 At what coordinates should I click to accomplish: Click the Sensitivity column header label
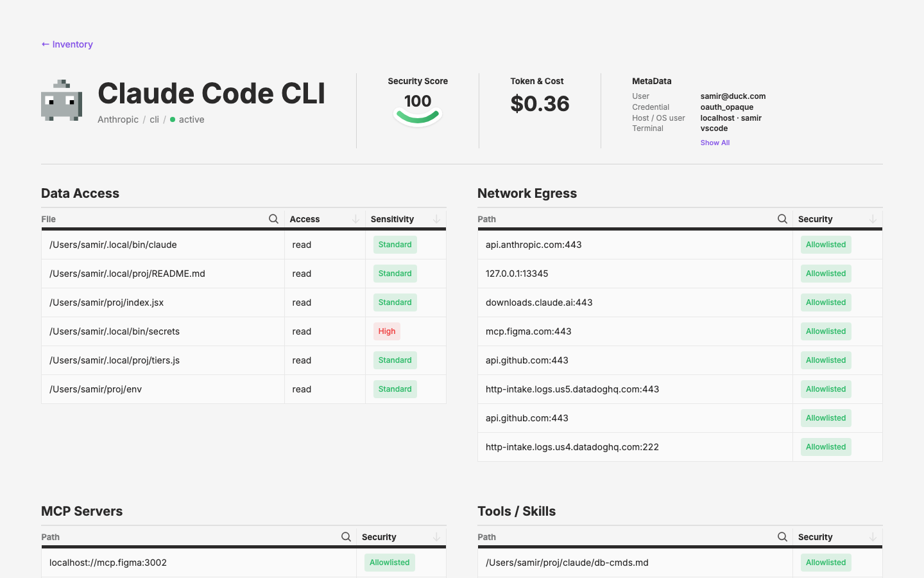point(392,219)
